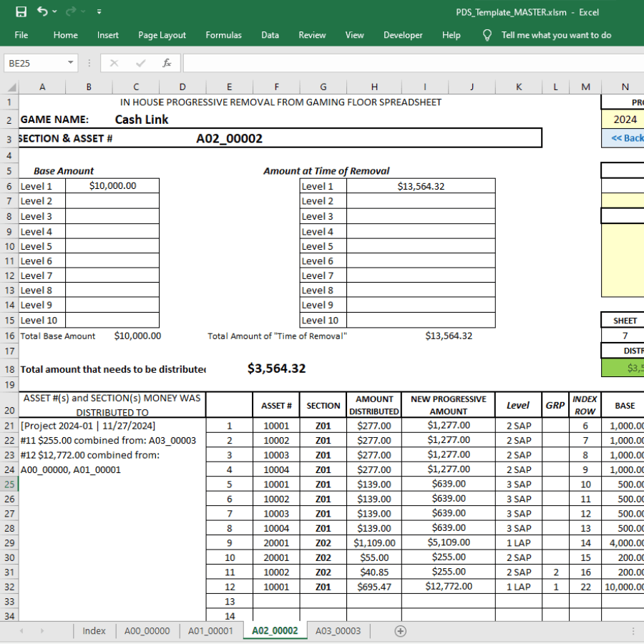Click the Enter checkmark formula bar icon
The width and height of the screenshot is (644, 644).
point(140,63)
